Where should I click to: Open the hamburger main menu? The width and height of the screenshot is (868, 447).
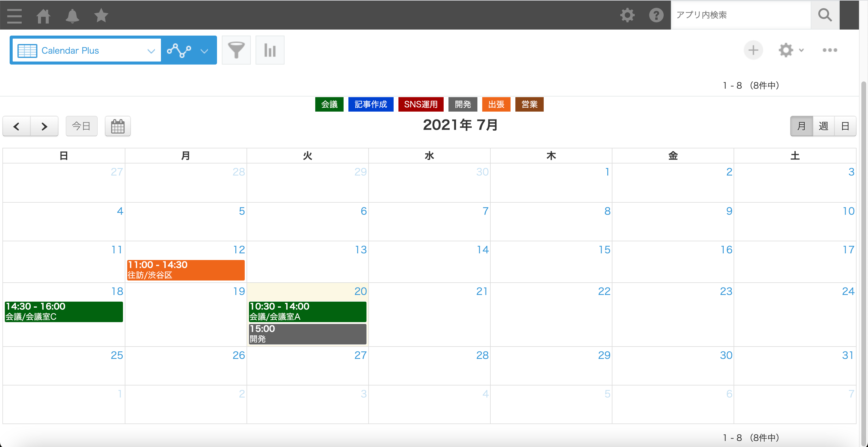(14, 15)
